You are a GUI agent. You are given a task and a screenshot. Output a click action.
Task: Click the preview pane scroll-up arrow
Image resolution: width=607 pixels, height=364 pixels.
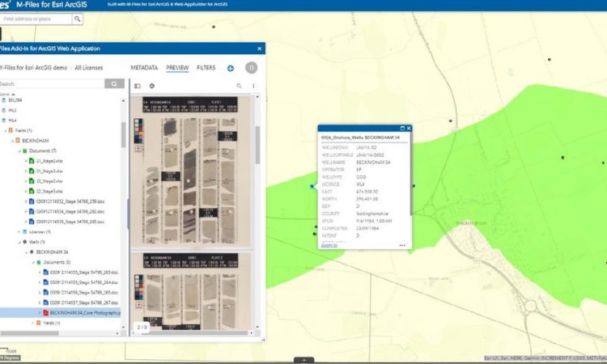[x=257, y=97]
